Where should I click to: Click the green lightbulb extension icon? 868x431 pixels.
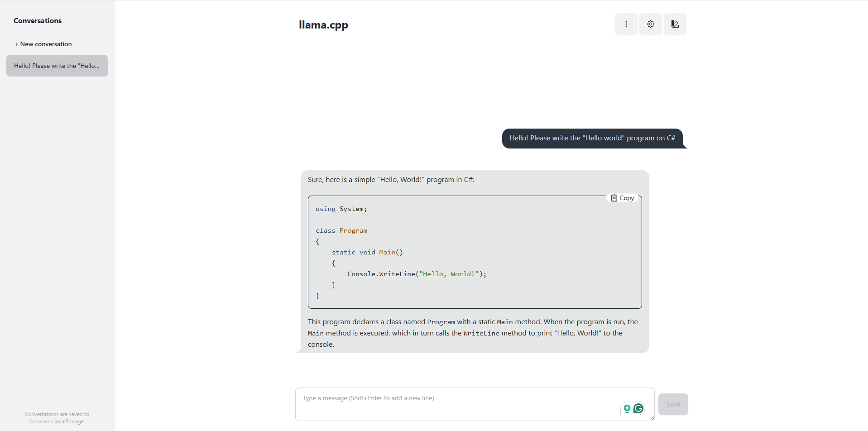click(x=627, y=409)
